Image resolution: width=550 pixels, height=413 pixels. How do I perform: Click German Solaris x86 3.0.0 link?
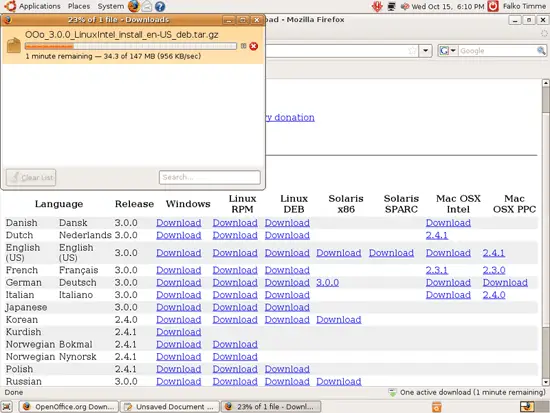327,282
